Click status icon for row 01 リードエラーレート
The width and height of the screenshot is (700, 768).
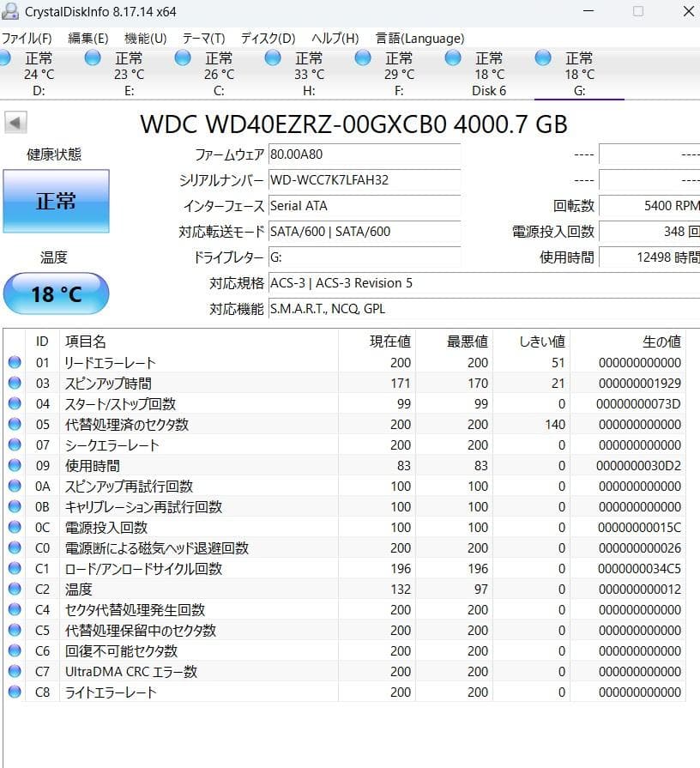click(15, 362)
